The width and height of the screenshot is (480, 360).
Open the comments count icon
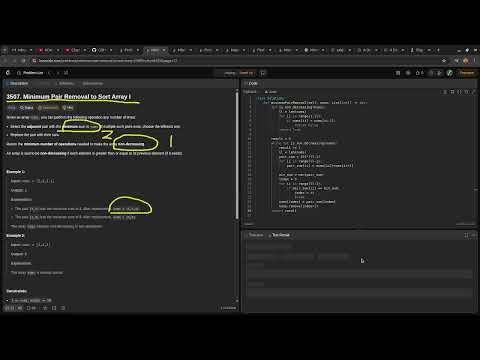pos(31,308)
